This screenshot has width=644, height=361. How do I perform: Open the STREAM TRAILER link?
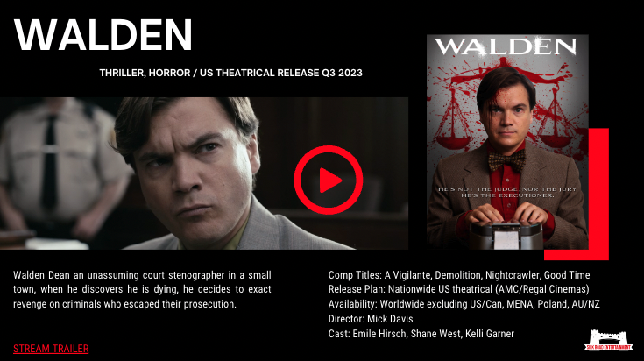[x=51, y=349]
